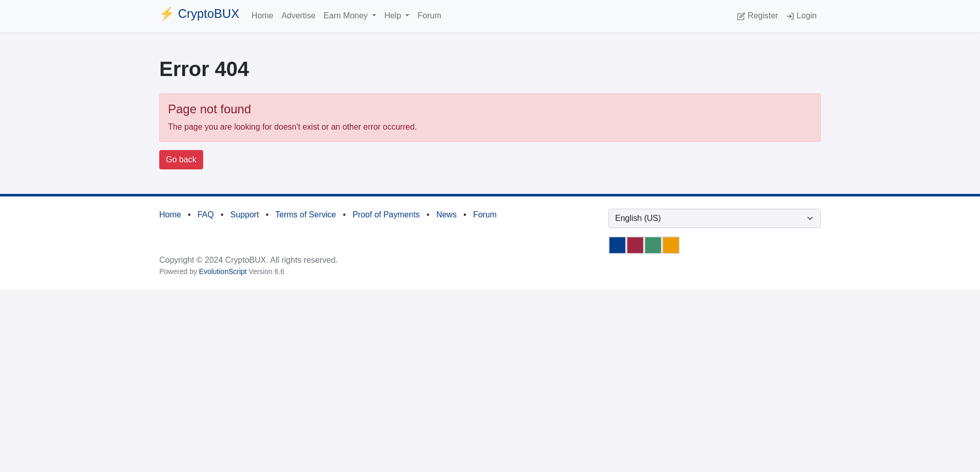Click the Forum footer link
Screen dimensions: 980x472
pyautogui.click(x=484, y=214)
